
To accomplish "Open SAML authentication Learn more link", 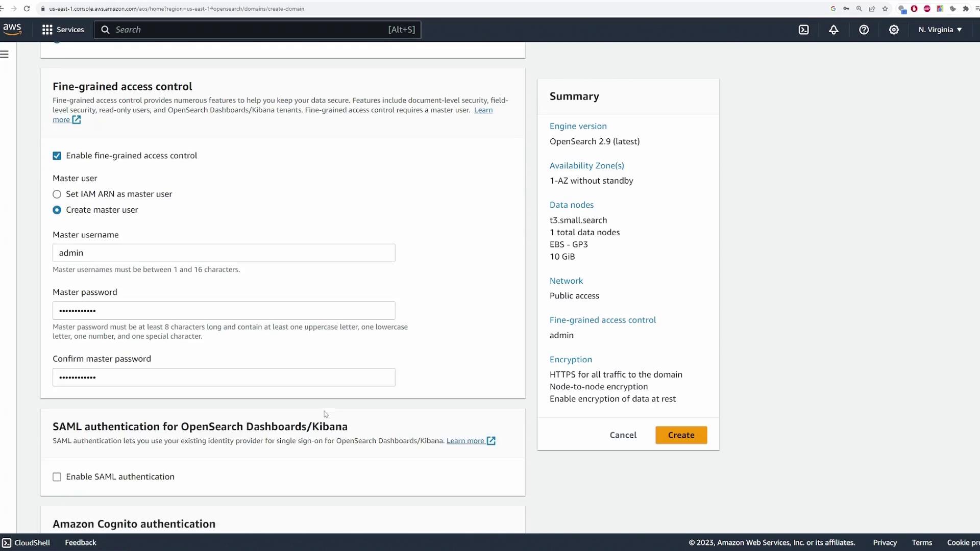I will (465, 441).
